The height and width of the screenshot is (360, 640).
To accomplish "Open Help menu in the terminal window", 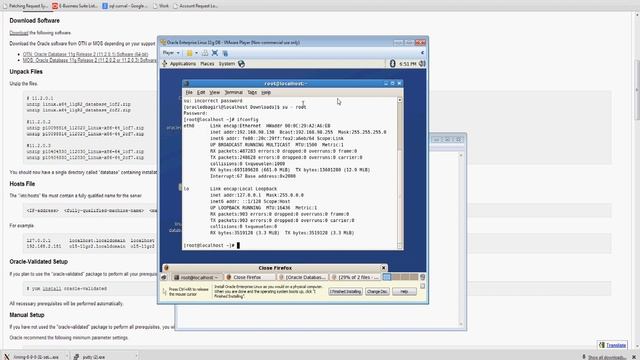I will pyautogui.click(x=266, y=93).
